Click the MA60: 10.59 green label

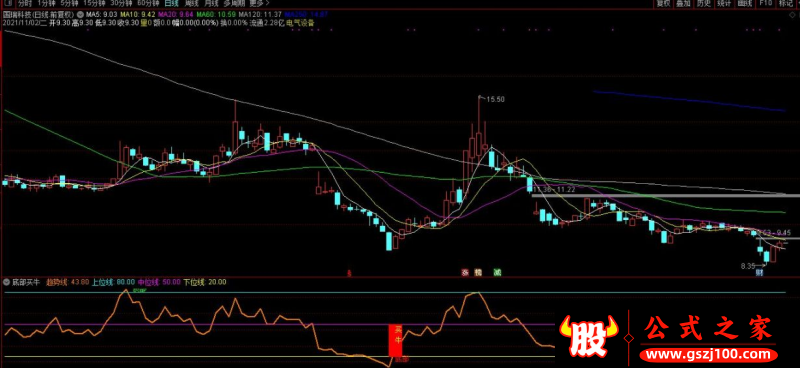[215, 14]
